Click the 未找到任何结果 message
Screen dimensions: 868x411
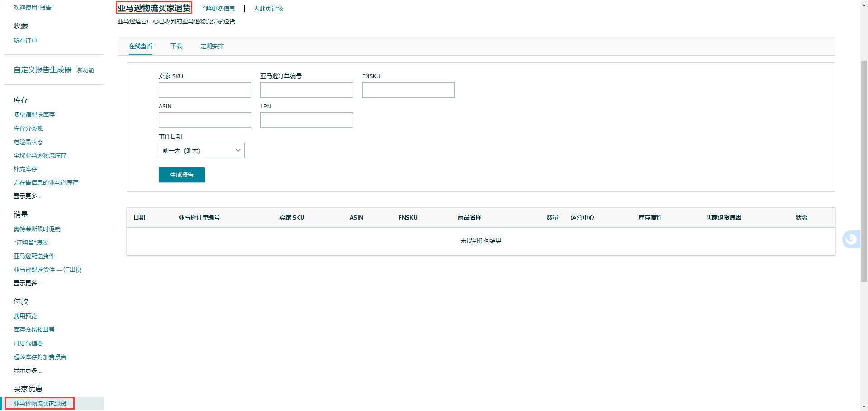point(481,241)
